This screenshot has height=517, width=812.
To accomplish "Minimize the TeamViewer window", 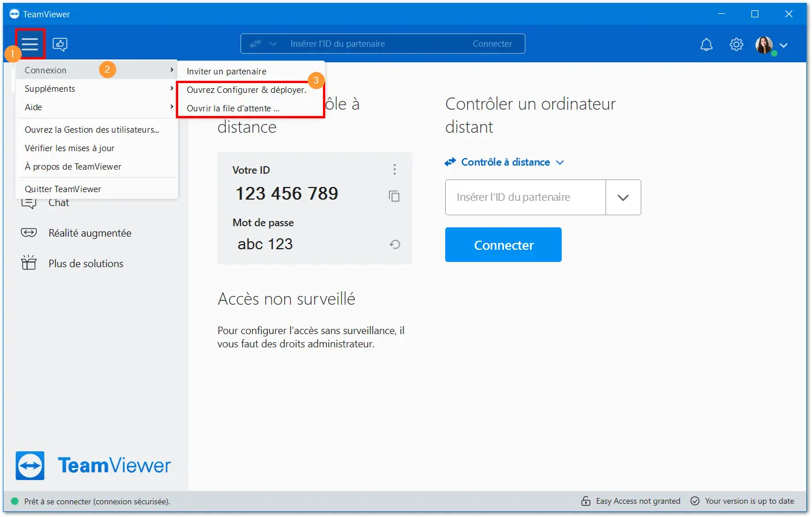I will click(721, 14).
